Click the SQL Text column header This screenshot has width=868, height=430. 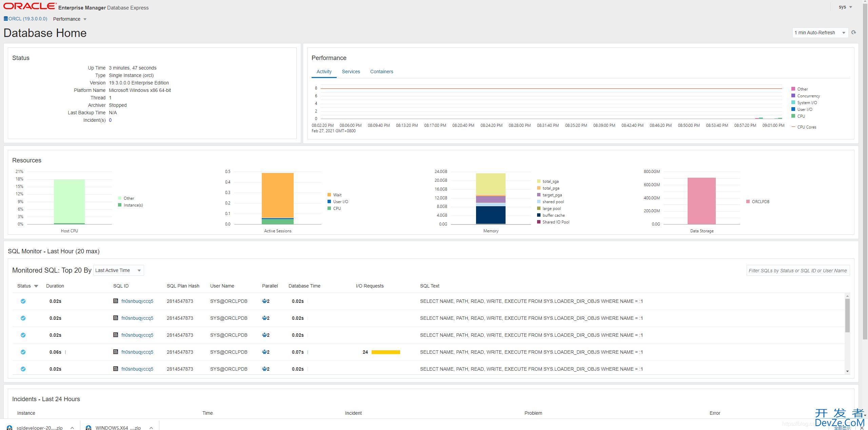(430, 286)
